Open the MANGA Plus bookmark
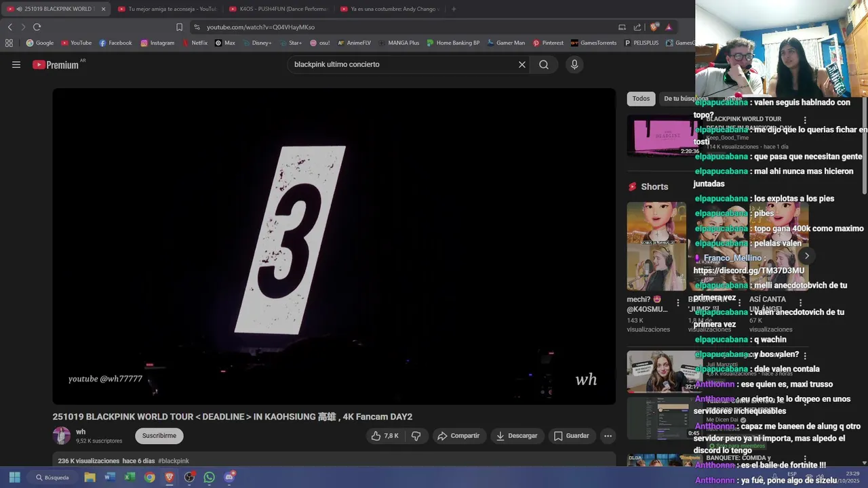 [x=399, y=43]
